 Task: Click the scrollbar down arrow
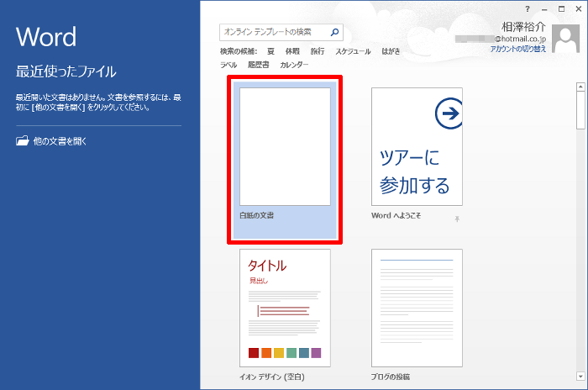pyautogui.click(x=580, y=376)
